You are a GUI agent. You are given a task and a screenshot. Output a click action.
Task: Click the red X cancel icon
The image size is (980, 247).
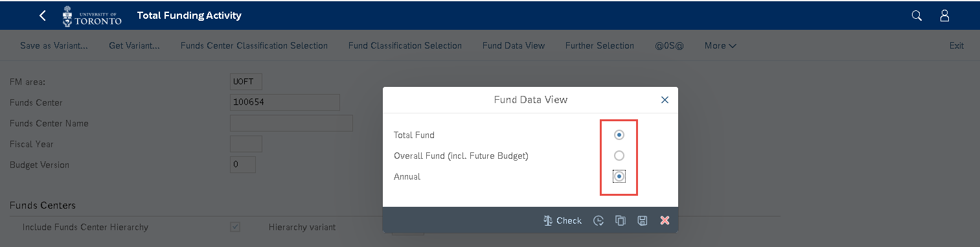(665, 220)
